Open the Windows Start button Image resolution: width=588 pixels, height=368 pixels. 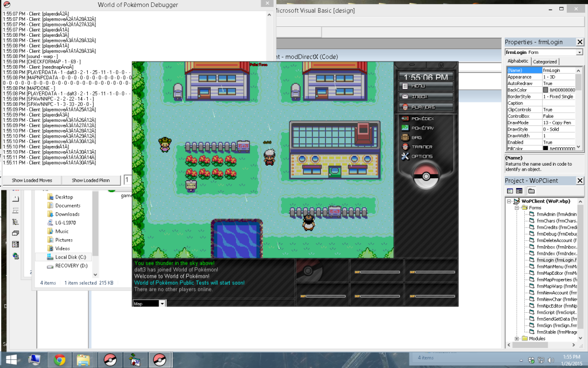(x=11, y=360)
